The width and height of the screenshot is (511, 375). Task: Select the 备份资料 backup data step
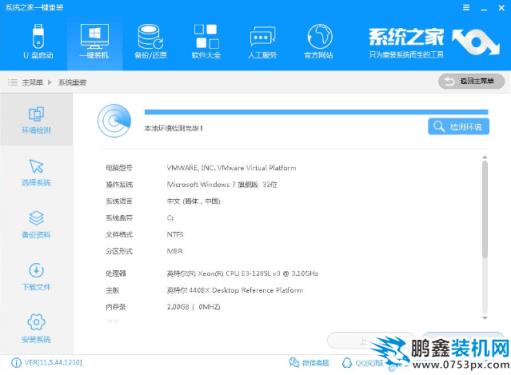[x=36, y=225]
